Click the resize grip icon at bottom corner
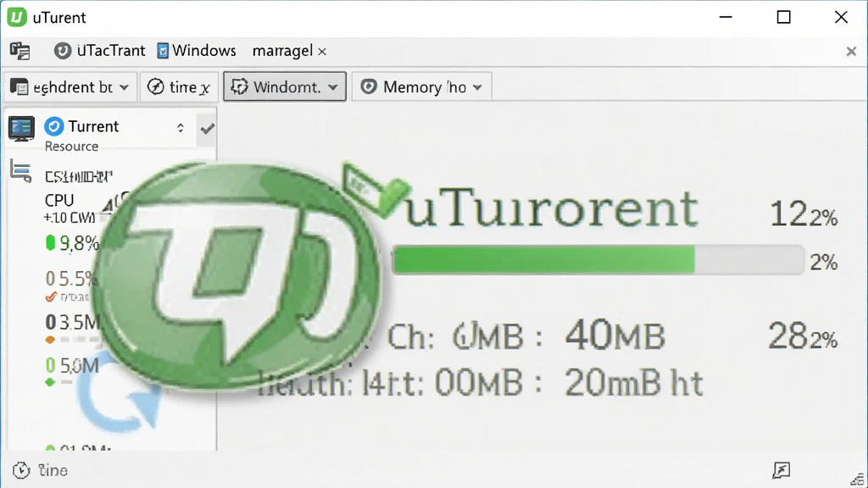This screenshot has width=868, height=488. [858, 480]
